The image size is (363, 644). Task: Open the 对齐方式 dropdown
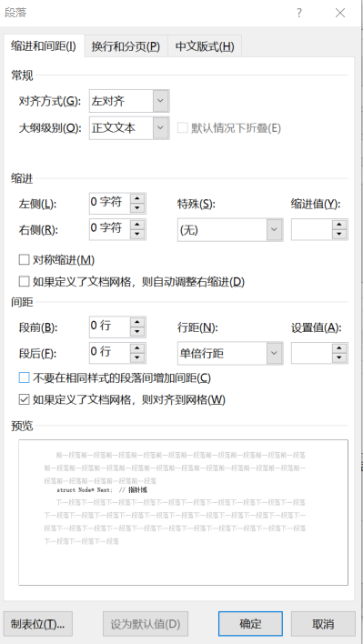pyautogui.click(x=160, y=101)
